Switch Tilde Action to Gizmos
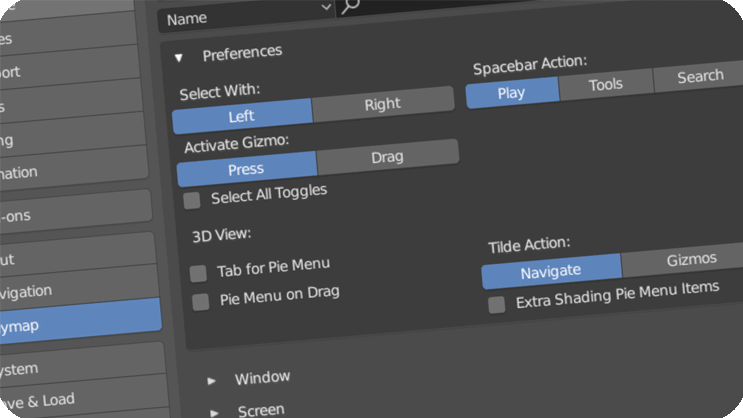 691,260
